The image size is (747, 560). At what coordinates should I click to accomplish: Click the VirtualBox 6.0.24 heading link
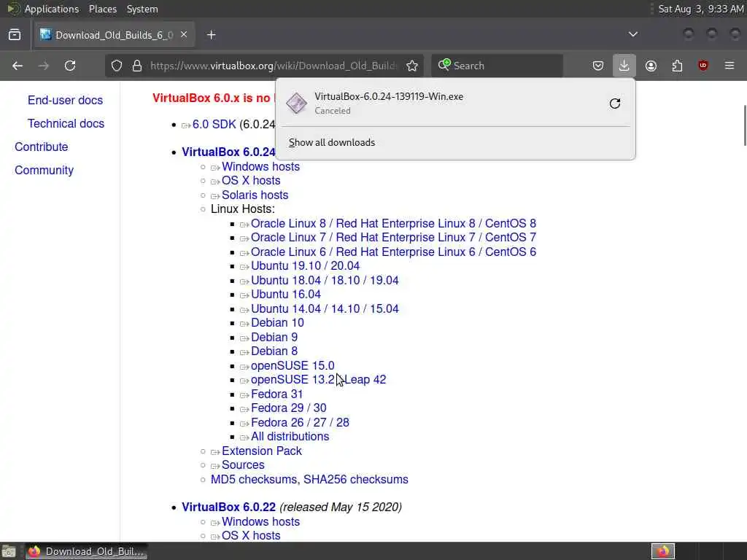point(228,152)
